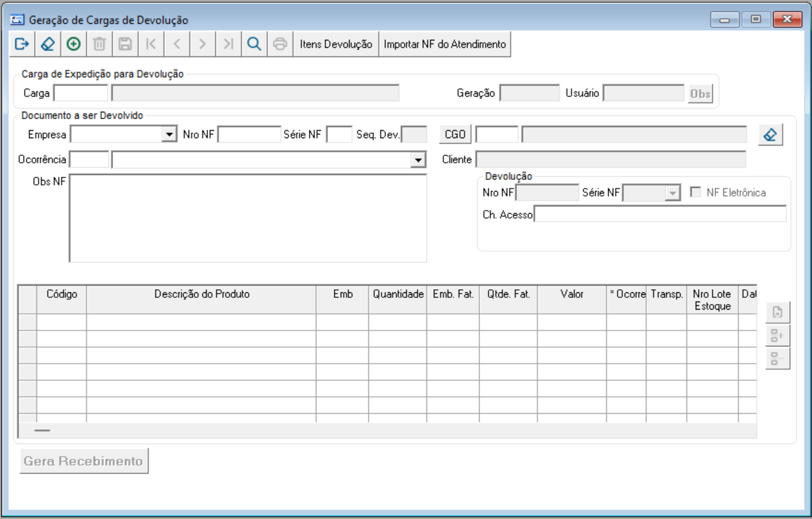This screenshot has width=812, height=519.
Task: Click the Descrição do Produto column header
Action: [x=202, y=299]
